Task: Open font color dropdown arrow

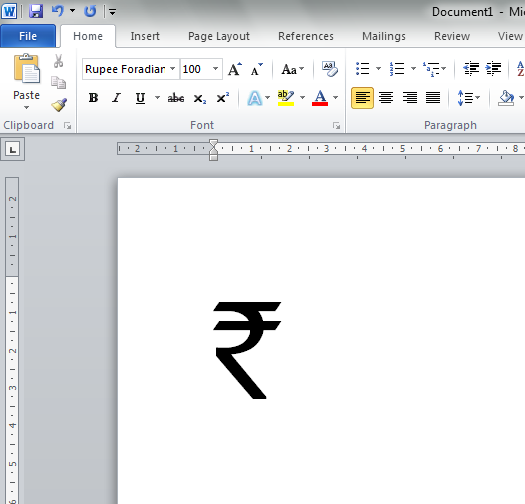Action: point(335,97)
